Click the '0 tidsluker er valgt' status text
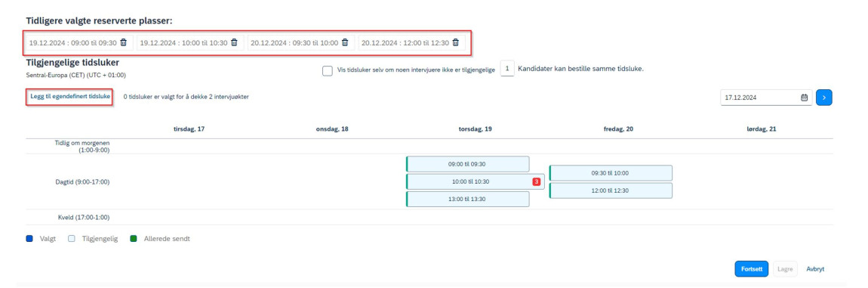The image size is (868, 288). [186, 97]
